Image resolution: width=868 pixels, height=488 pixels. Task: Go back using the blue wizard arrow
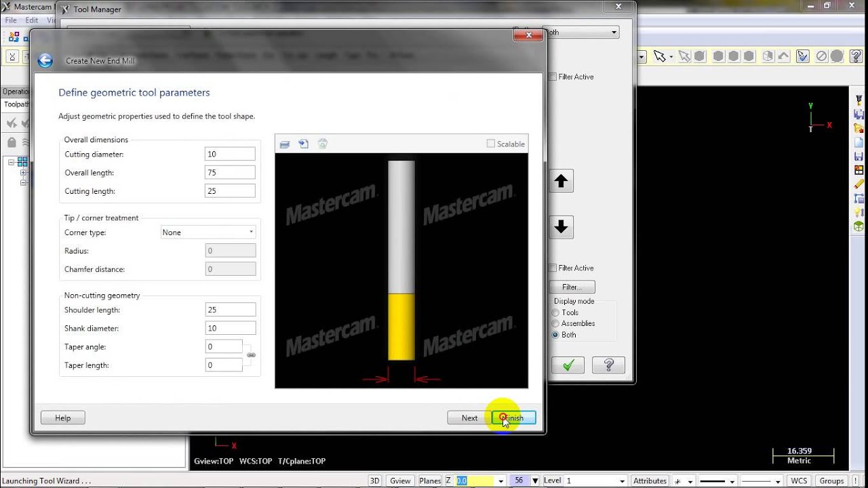point(45,60)
